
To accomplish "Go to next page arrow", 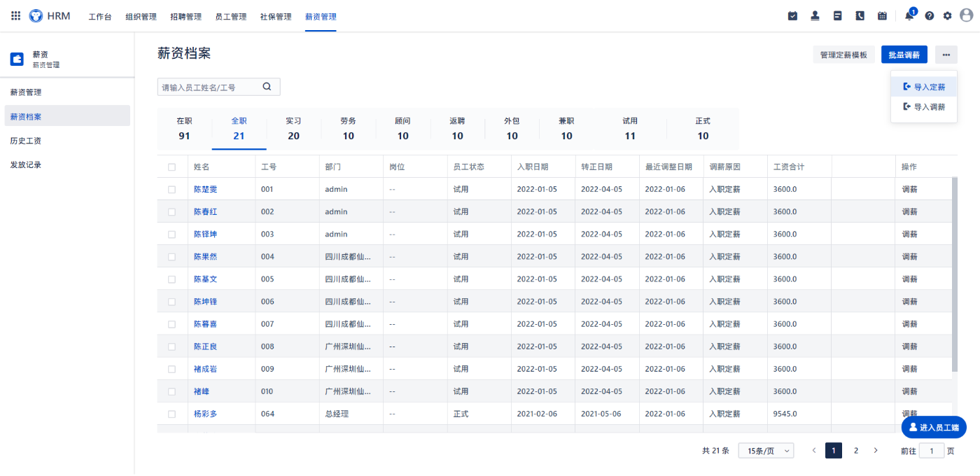I will 876,451.
